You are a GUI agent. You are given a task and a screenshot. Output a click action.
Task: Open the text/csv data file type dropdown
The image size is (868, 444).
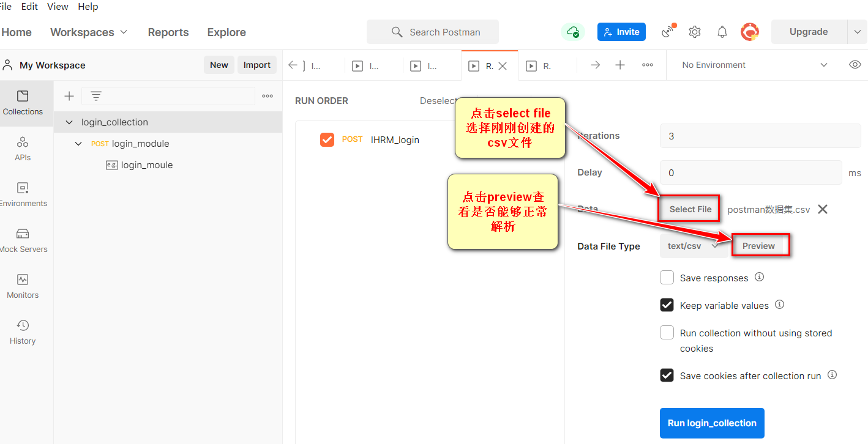[692, 246]
